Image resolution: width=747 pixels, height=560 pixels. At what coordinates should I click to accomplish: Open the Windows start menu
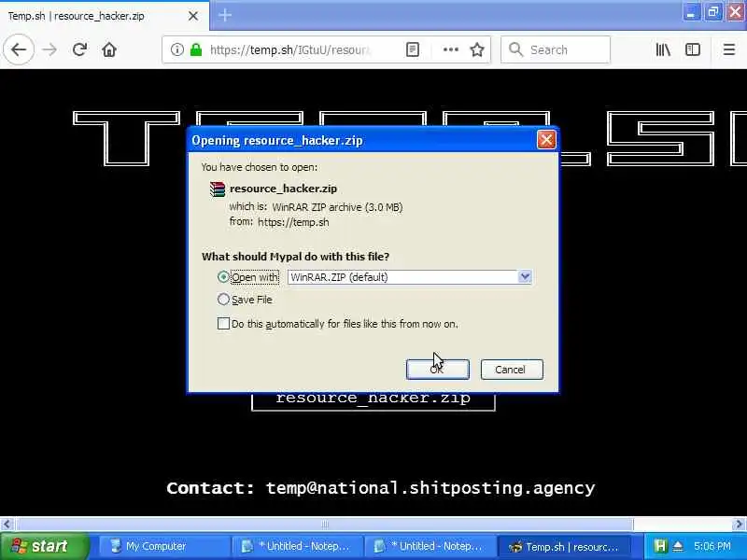(x=44, y=546)
